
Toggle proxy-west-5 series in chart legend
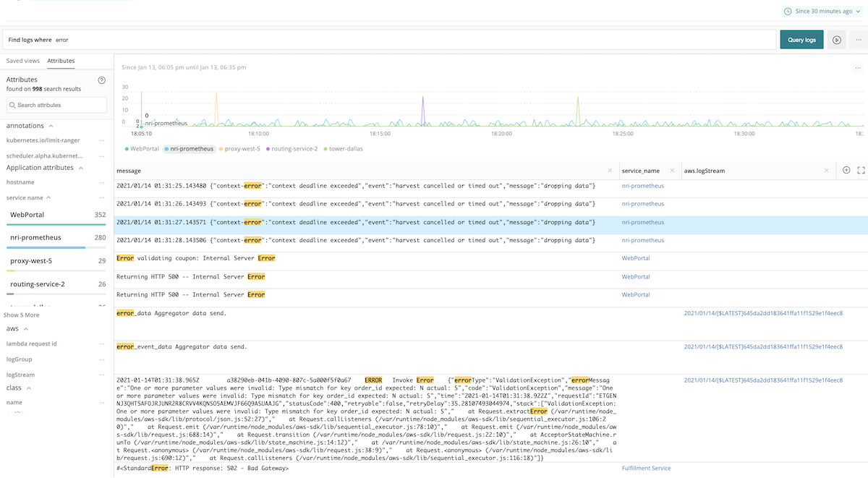[x=240, y=148]
